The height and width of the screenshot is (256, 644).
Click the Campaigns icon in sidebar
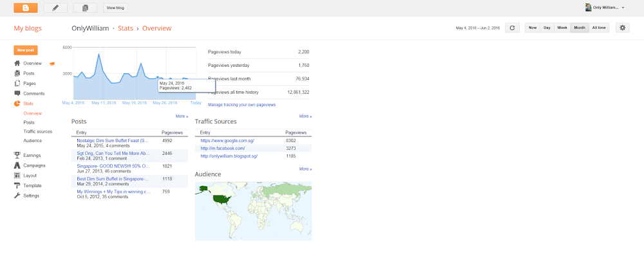(x=17, y=165)
